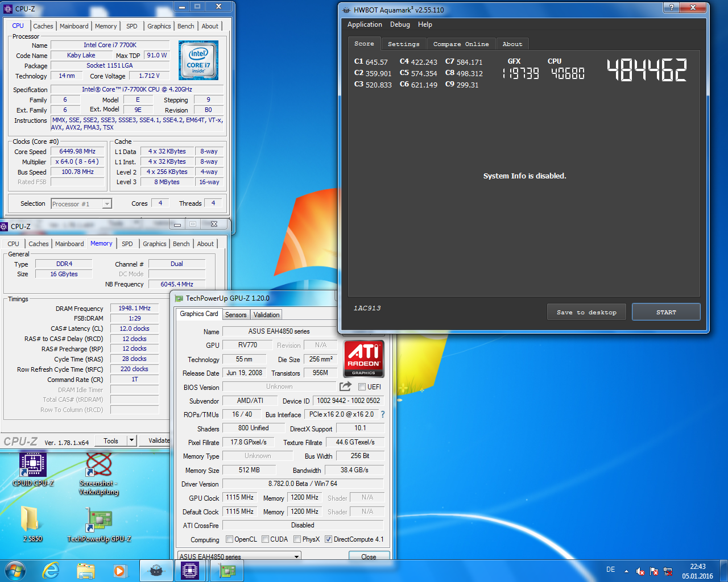This screenshot has width=728, height=582.
Task: Show hidden system tray icons
Action: click(626, 571)
